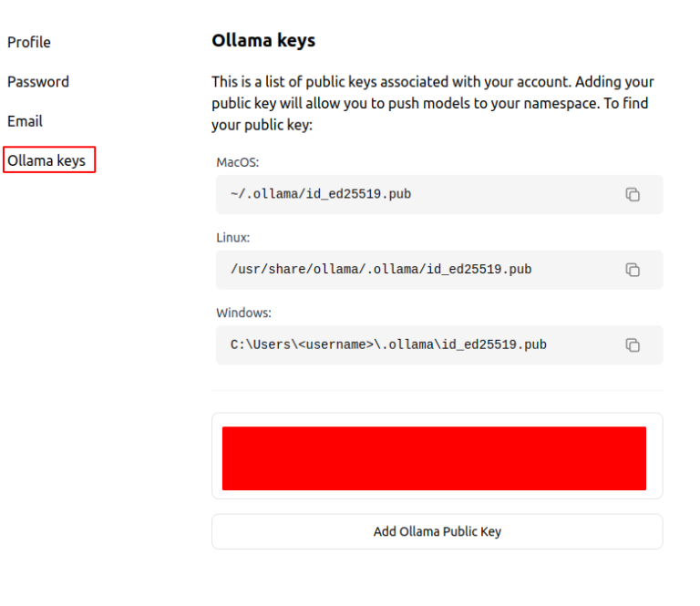Viewport: 700px width, 606px height.
Task: Click the ~/.ollama/id_ed25519.pub path text
Action: point(321,194)
